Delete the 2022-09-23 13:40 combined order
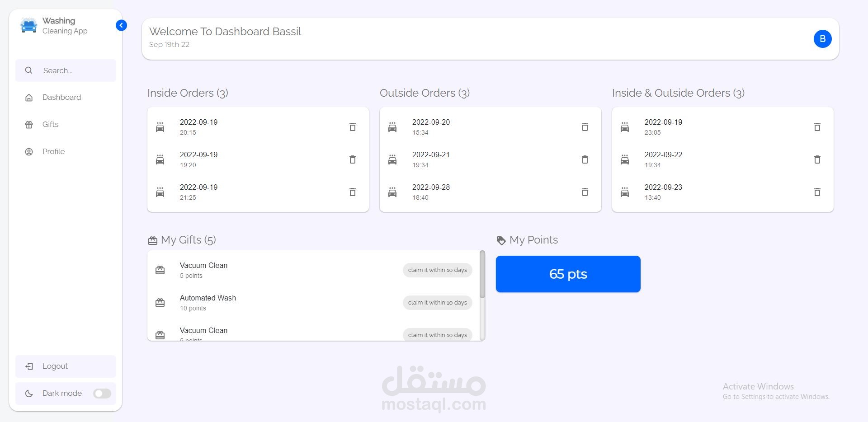This screenshot has height=422, width=868. 817,192
